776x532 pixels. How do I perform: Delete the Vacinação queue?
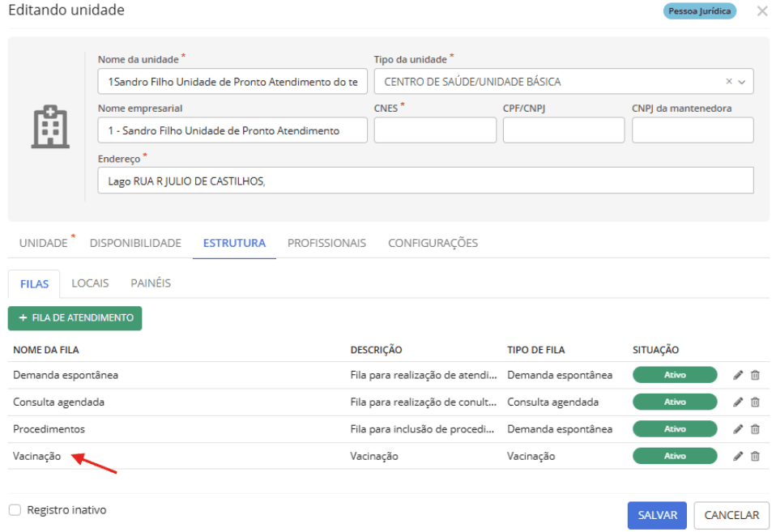point(755,456)
